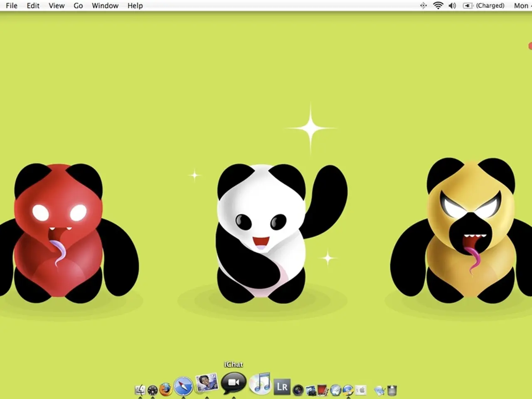The height and width of the screenshot is (399, 532).
Task: Click the keyboard-access icon in the menu bar
Action: (423, 5)
